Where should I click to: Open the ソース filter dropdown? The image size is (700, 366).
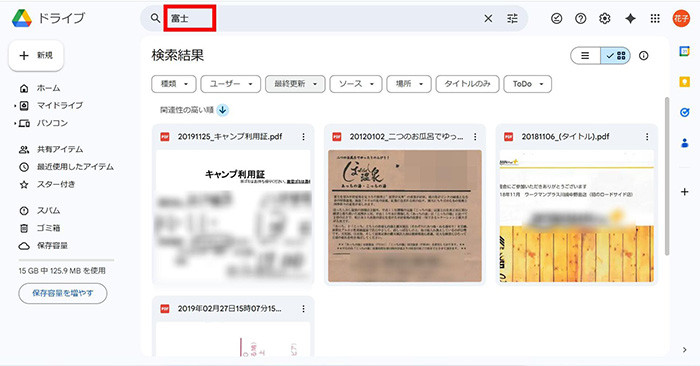[x=356, y=84]
